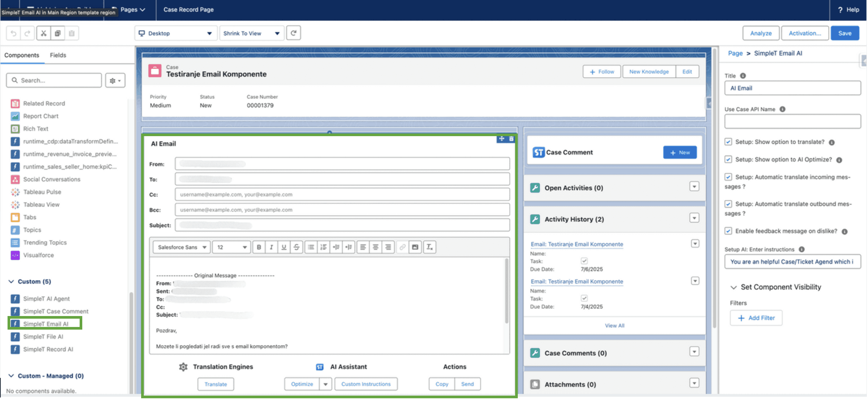The height and width of the screenshot is (399, 868).
Task: Open the Pages menu
Action: [x=132, y=10]
